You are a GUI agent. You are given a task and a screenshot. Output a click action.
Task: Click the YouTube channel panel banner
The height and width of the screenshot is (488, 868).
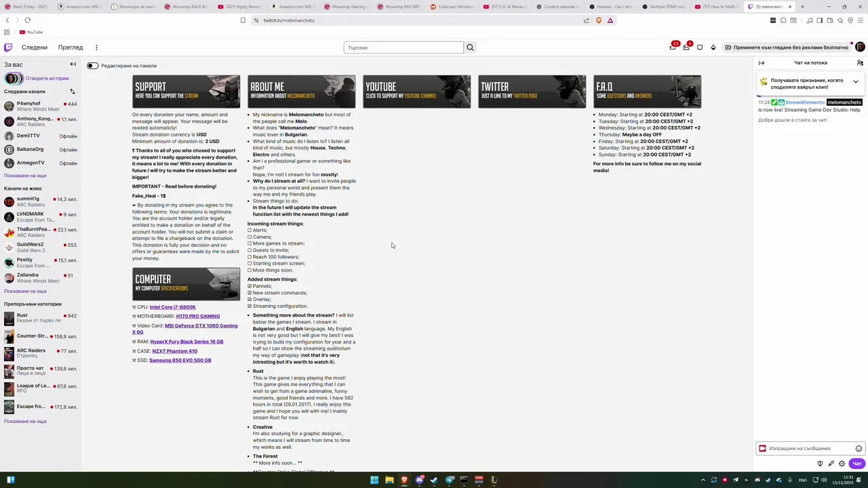[x=416, y=91]
